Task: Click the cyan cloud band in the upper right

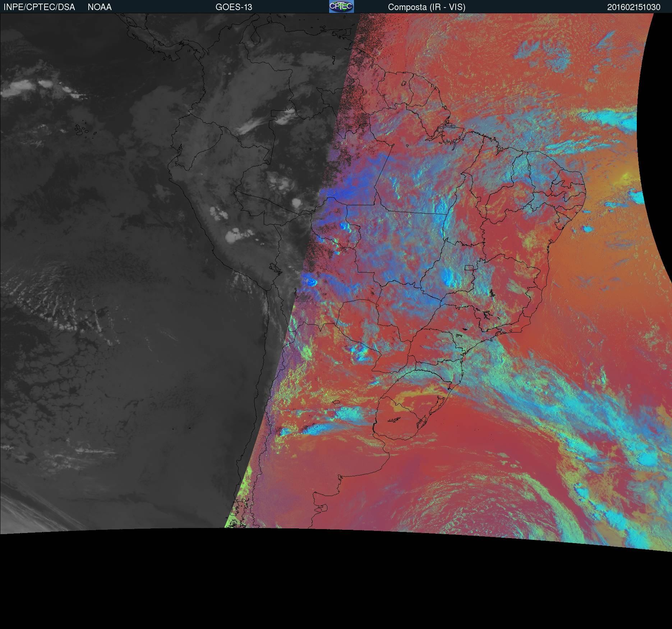Action: tap(611, 119)
